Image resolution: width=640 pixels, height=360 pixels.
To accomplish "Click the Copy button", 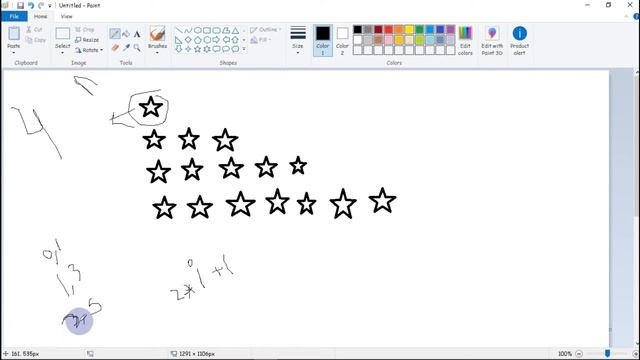I will click(x=36, y=40).
